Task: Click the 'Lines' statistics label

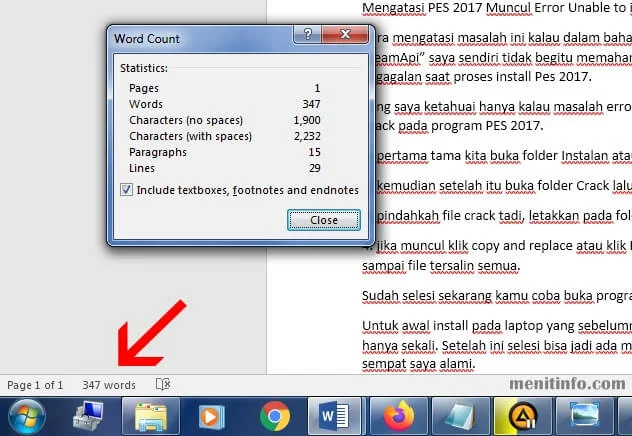Action: point(142,168)
